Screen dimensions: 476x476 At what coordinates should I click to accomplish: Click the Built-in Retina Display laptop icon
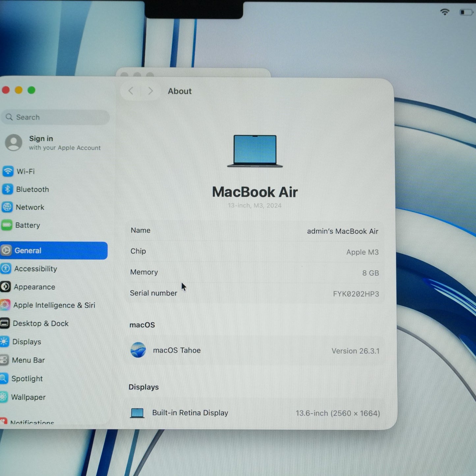pyautogui.click(x=137, y=413)
